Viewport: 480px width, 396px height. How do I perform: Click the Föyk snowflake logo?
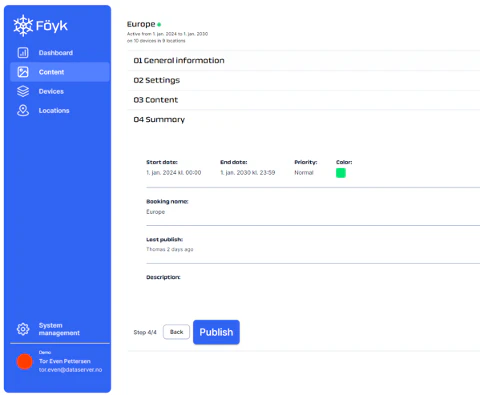pos(23,25)
